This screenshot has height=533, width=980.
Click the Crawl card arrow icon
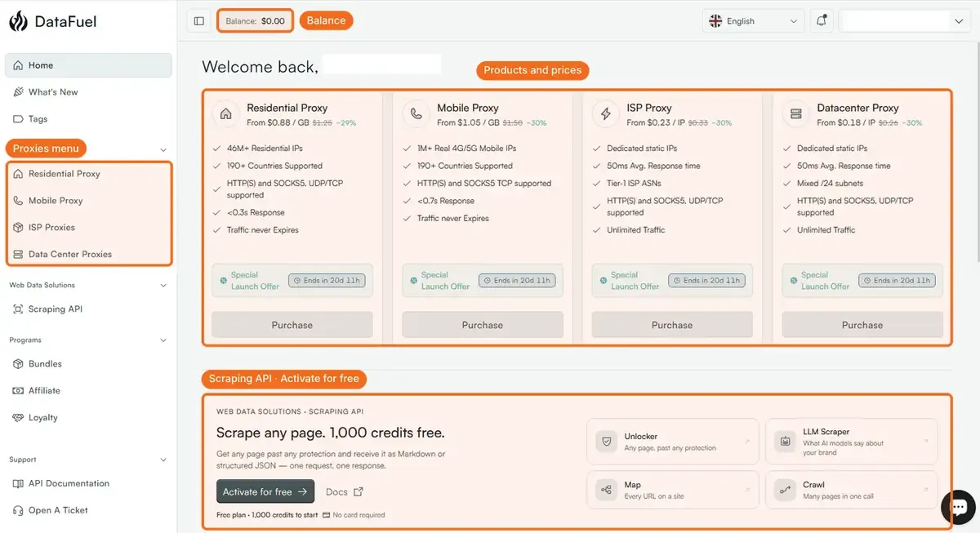(x=927, y=490)
